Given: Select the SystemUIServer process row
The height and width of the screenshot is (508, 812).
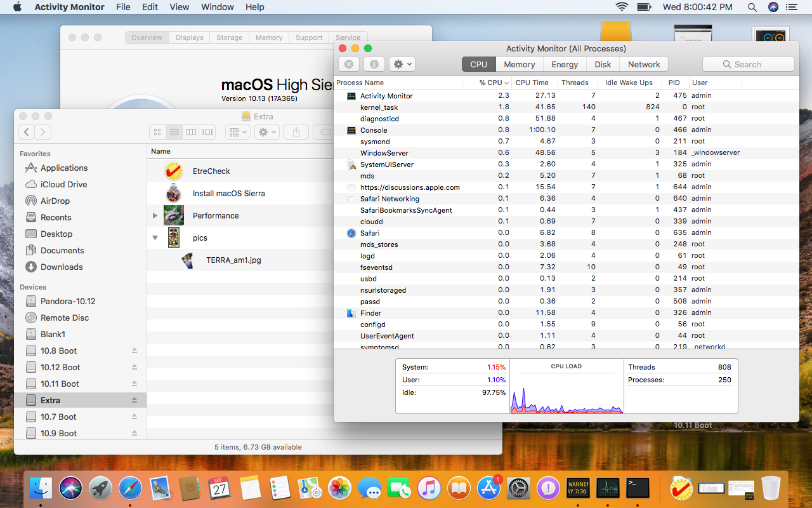Looking at the screenshot, I should click(x=566, y=164).
